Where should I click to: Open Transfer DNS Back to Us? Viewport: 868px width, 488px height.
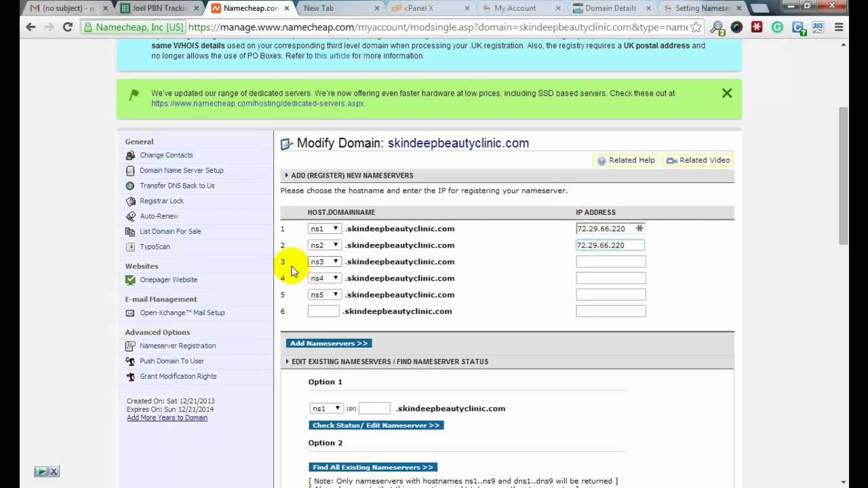(177, 186)
